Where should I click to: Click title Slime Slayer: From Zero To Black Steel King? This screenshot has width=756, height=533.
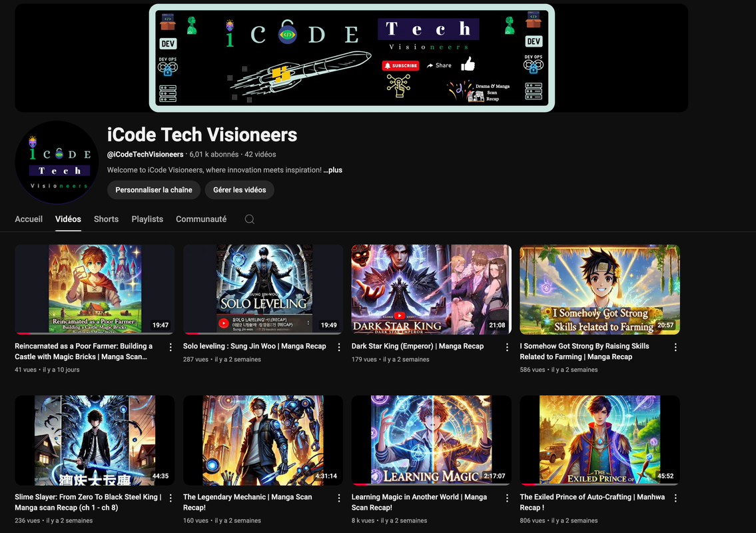(x=88, y=502)
